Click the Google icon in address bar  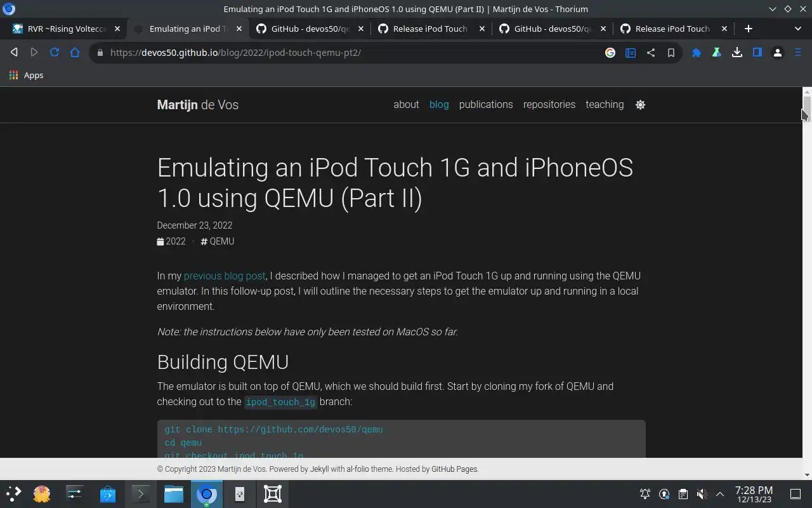click(x=610, y=53)
